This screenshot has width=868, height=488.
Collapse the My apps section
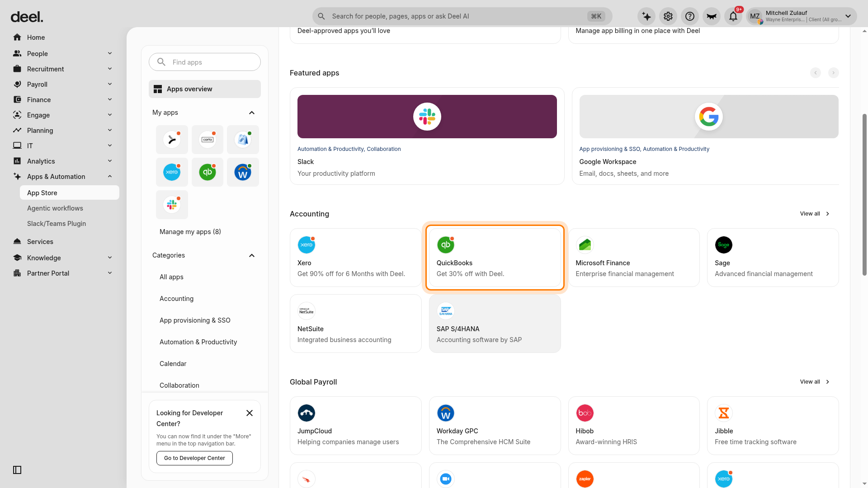252,113
